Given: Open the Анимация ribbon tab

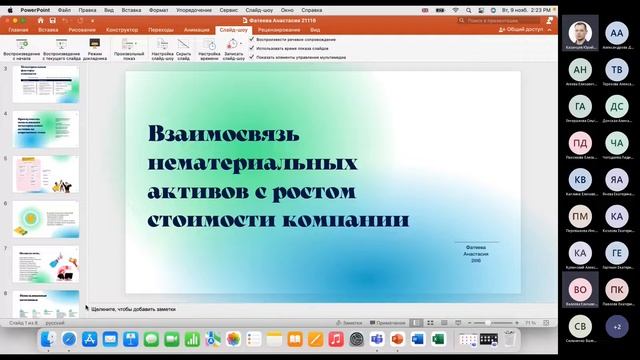Looking at the screenshot, I should (x=197, y=30).
